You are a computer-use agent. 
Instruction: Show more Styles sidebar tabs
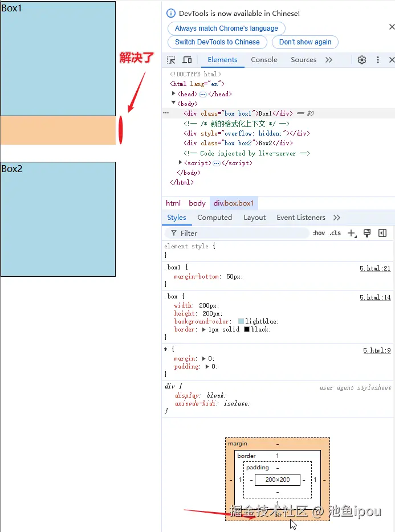point(337,218)
